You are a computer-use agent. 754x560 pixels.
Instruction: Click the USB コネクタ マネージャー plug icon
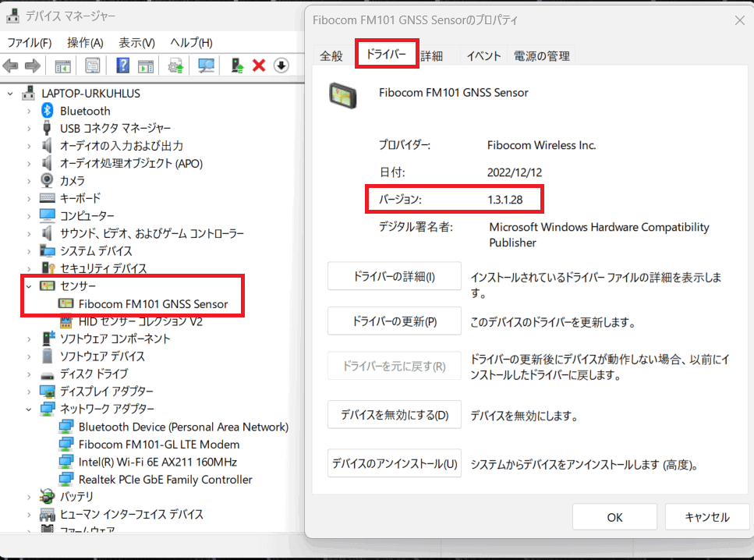click(x=47, y=128)
